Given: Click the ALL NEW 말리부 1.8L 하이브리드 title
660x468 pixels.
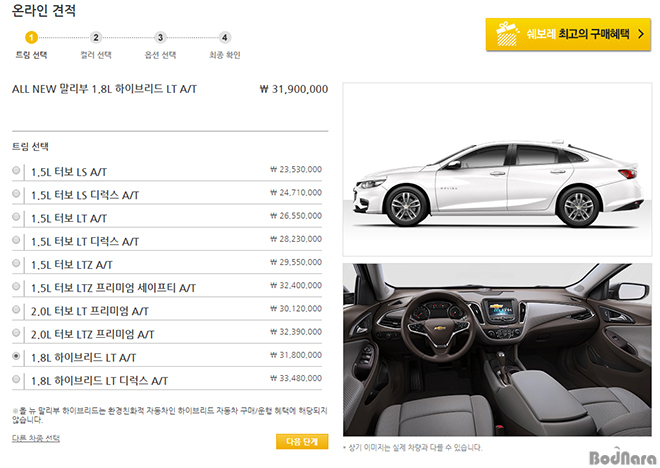Looking at the screenshot, I should (104, 89).
